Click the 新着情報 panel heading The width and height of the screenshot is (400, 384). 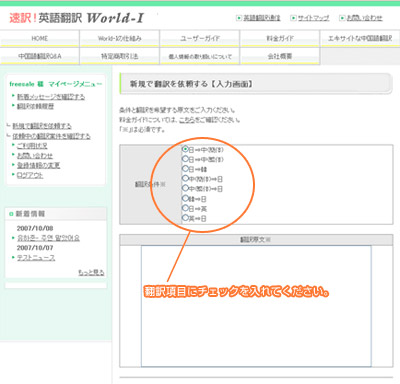[x=30, y=214]
